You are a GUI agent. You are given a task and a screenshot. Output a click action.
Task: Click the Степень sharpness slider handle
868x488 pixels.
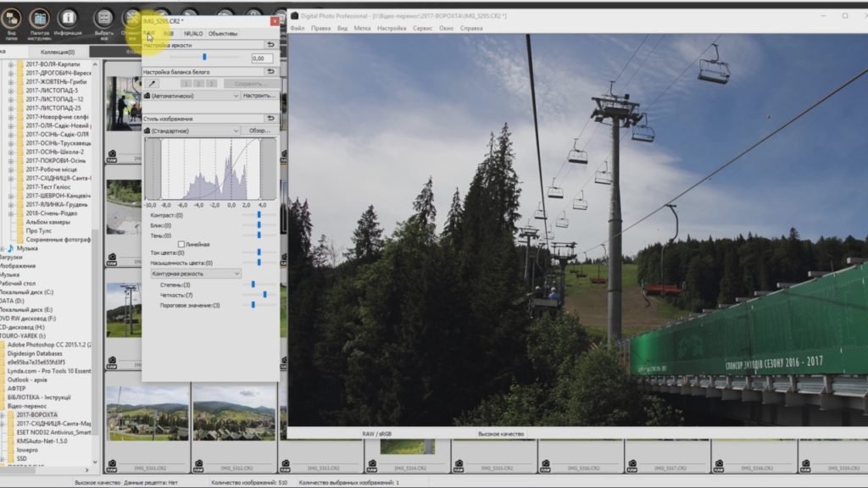[x=253, y=285]
